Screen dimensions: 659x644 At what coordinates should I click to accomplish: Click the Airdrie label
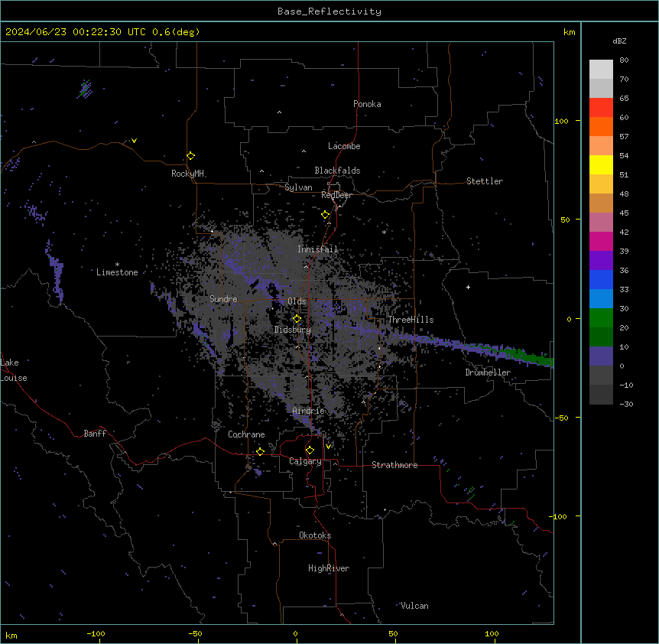pyautogui.click(x=308, y=411)
